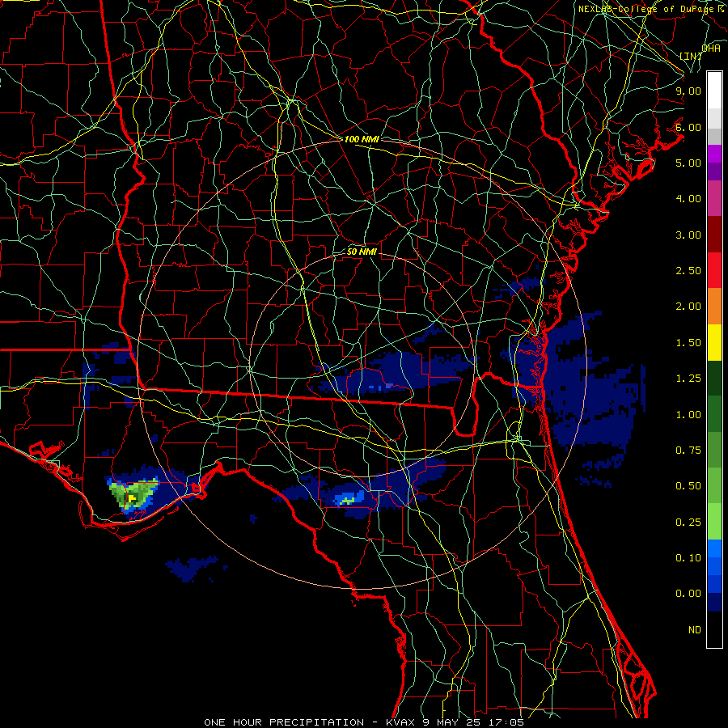
Task: Select the orange legend color block
Action: click(x=714, y=306)
